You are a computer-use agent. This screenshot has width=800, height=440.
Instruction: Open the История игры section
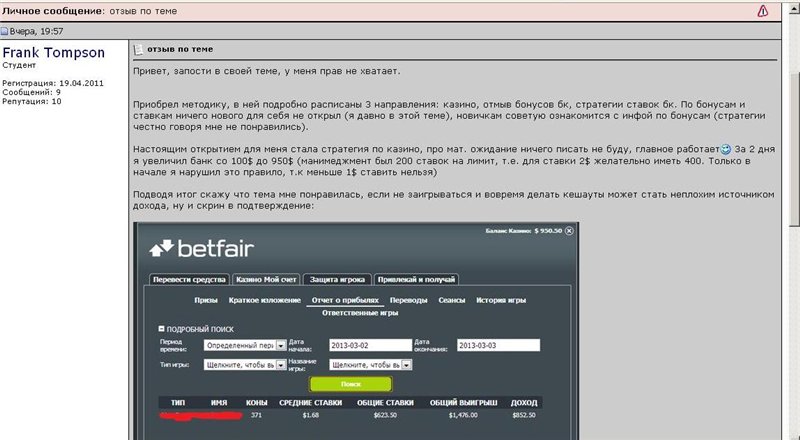coord(501,300)
